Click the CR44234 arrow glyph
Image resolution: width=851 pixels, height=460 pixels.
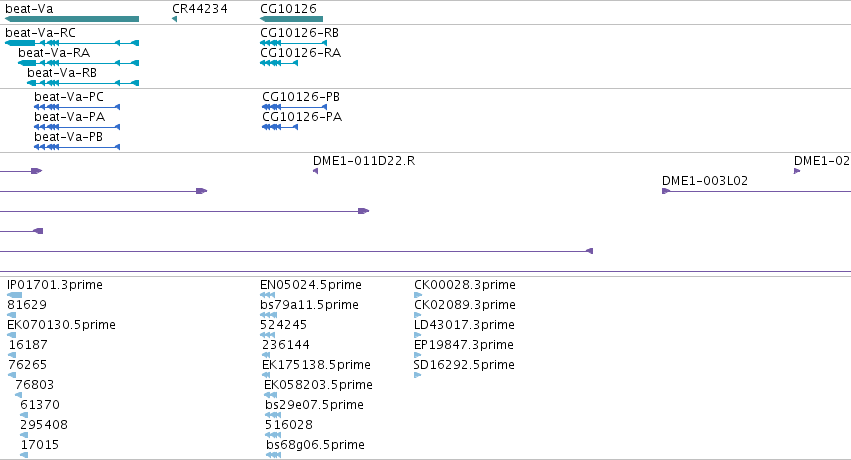[174, 19]
